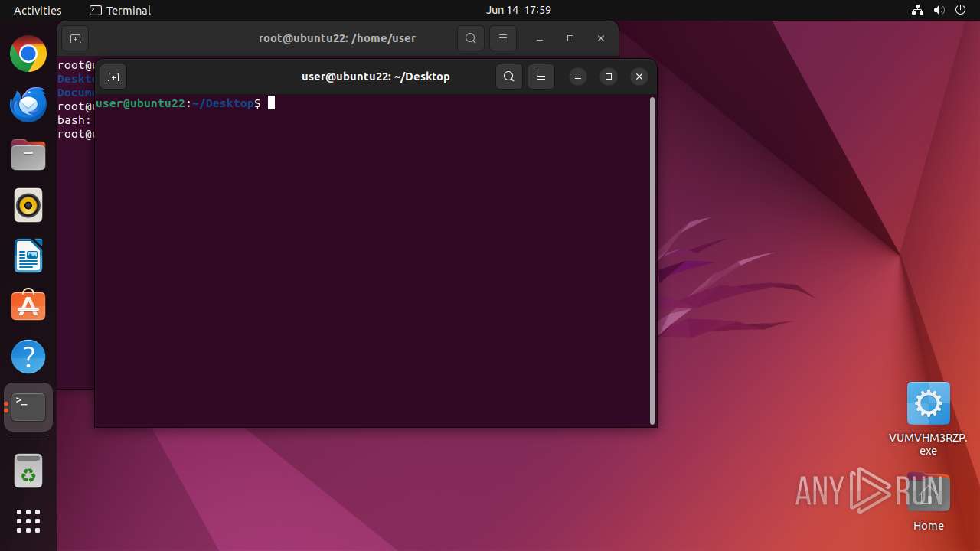Open new tab in root@ubuntu22 terminal

(x=75, y=38)
